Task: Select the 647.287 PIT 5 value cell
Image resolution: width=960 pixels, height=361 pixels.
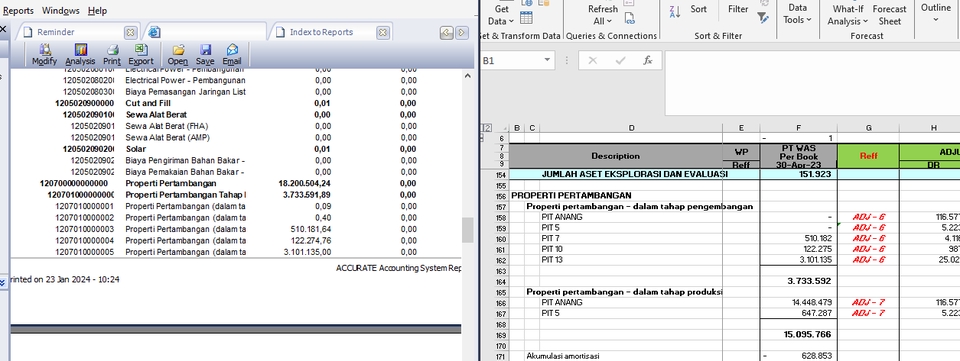Action: click(798, 313)
